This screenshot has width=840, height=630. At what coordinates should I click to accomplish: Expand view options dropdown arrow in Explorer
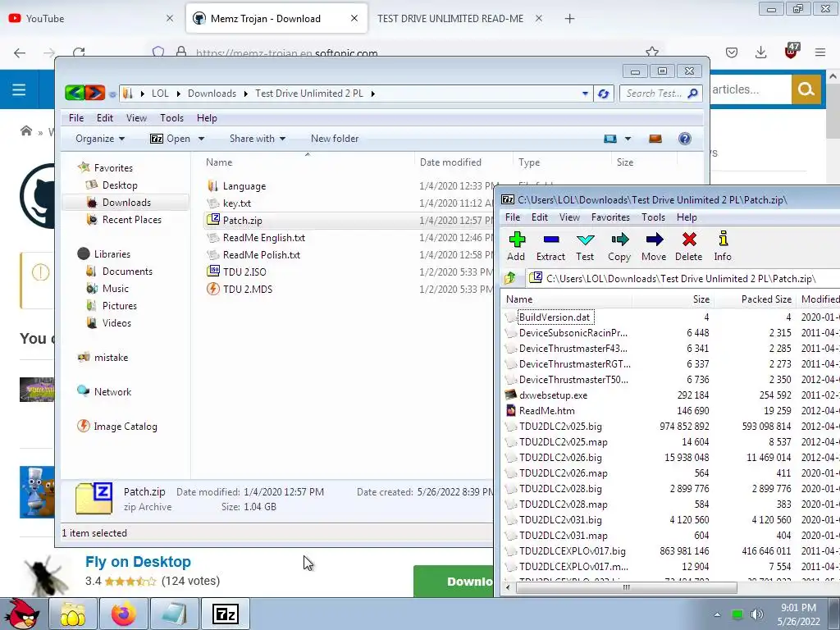coord(628,139)
